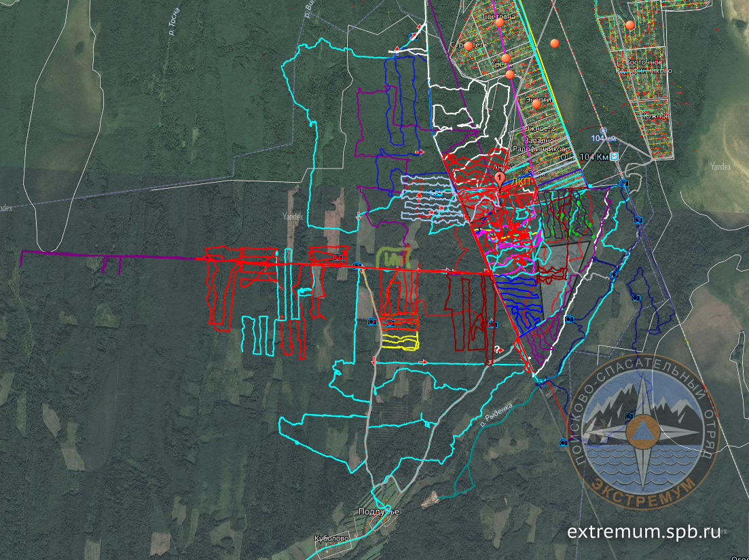Viewport: 749px width, 560px height.
Task: Select the orange marker on Энергия label
Action: [536, 104]
